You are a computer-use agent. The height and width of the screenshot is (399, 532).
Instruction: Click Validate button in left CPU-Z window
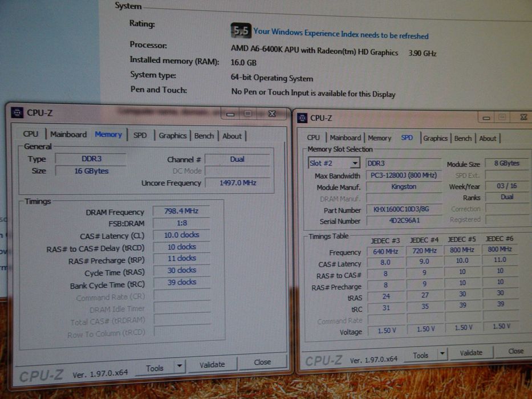pos(212,365)
